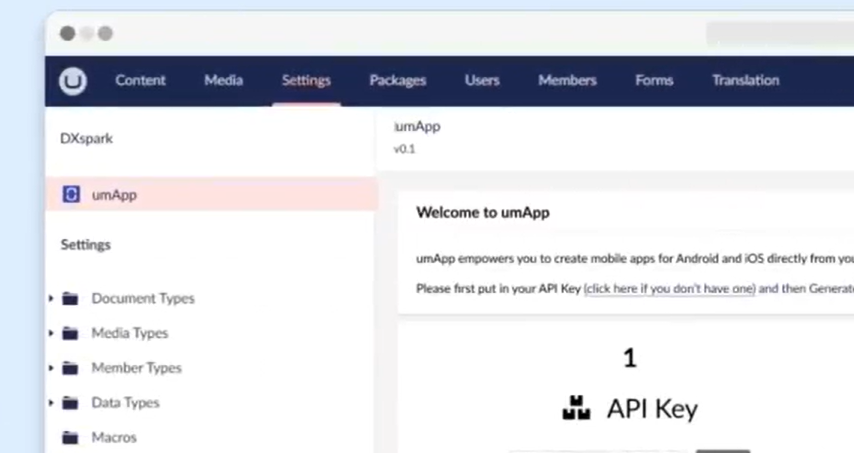This screenshot has width=854, height=453.
Task: Open the Content section
Action: (x=140, y=81)
